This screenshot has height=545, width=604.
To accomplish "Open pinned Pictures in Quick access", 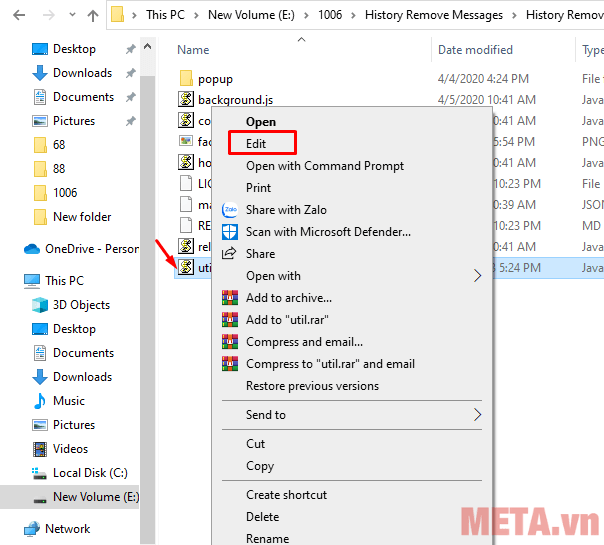I will pos(74,121).
